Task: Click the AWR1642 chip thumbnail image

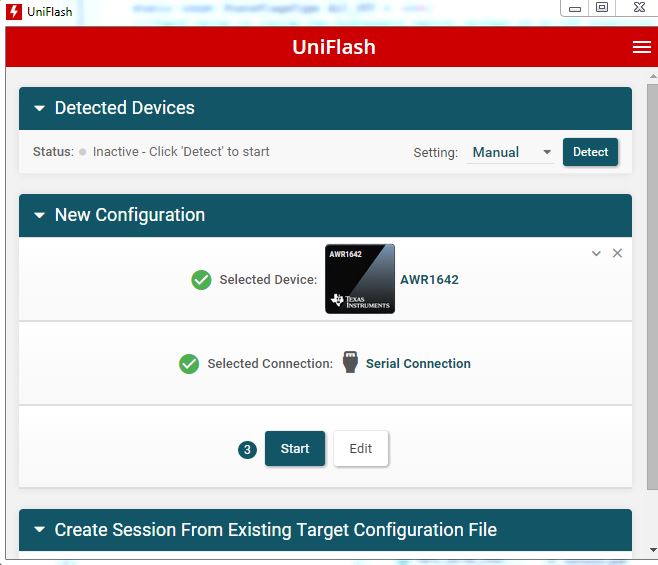Action: (360, 279)
